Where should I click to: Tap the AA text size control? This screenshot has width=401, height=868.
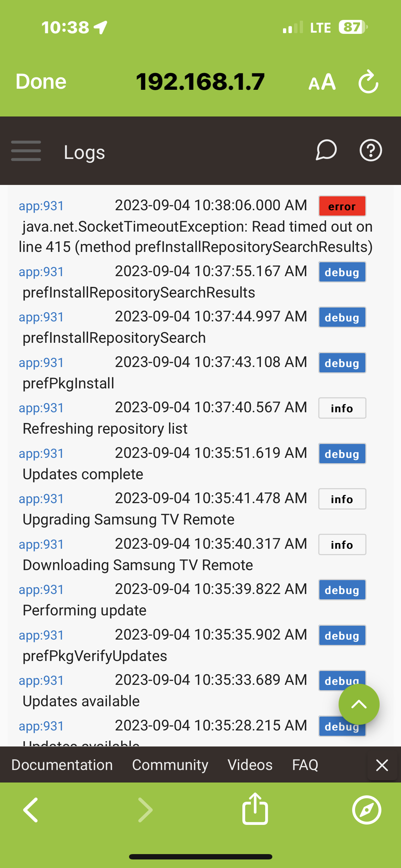322,82
